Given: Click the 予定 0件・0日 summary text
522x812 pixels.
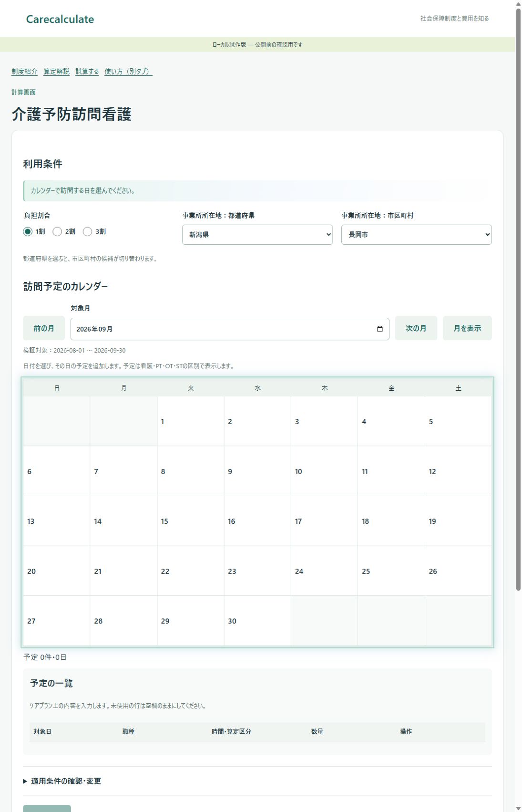Looking at the screenshot, I should pos(45,657).
